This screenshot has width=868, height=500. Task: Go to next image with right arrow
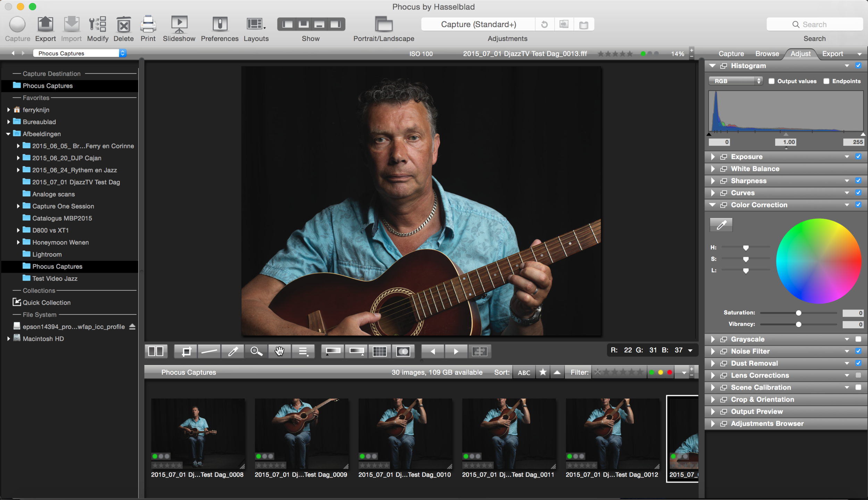point(456,351)
